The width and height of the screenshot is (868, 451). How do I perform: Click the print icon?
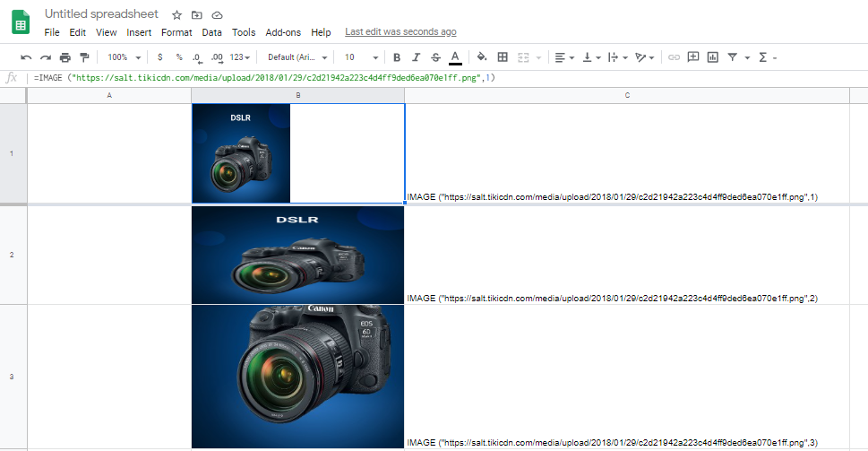pyautogui.click(x=65, y=57)
